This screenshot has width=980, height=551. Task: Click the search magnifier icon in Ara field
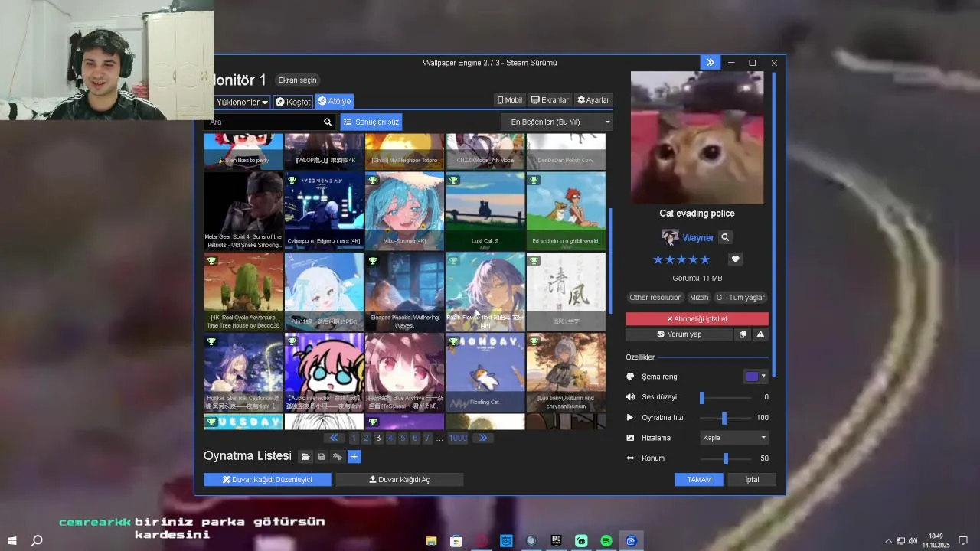coord(328,122)
